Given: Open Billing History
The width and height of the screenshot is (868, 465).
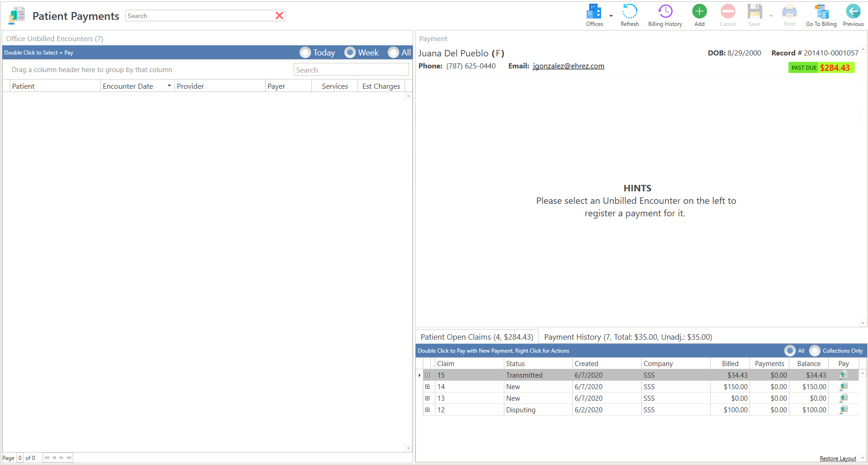Looking at the screenshot, I should 665,15.
